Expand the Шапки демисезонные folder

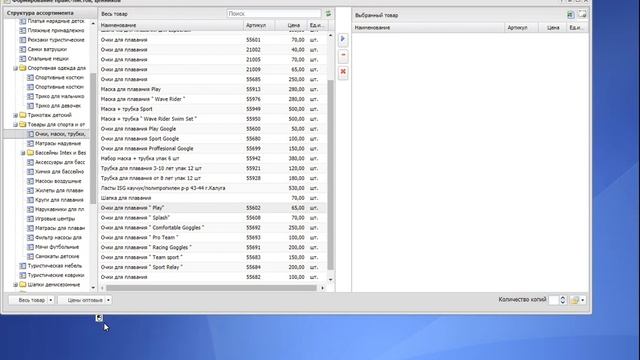point(16,285)
